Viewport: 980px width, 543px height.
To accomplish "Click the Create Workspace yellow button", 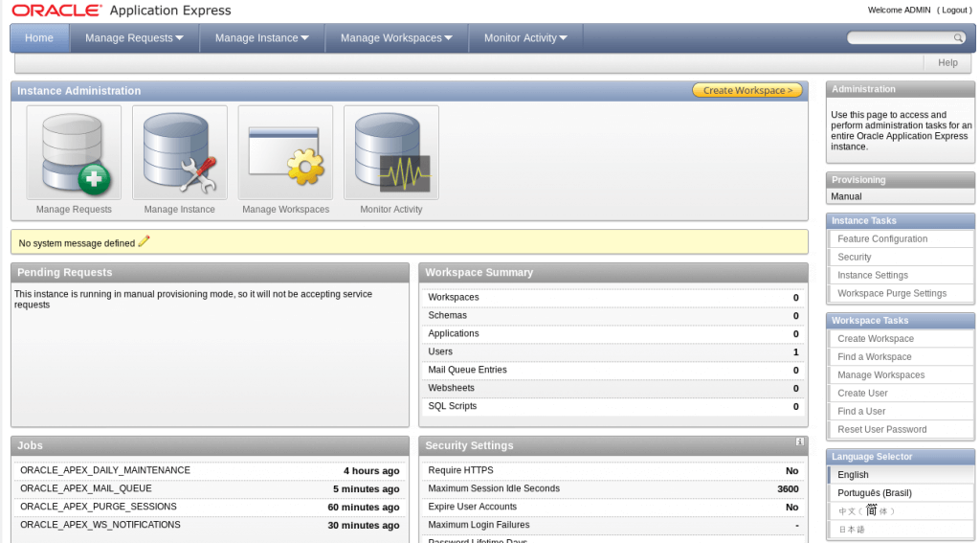I will 747,91.
